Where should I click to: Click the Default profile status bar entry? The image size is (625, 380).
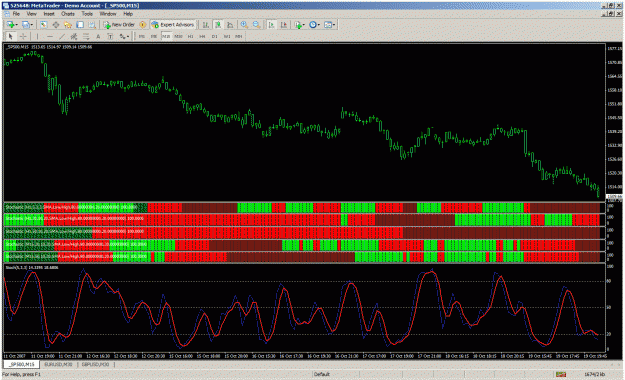pos(322,374)
